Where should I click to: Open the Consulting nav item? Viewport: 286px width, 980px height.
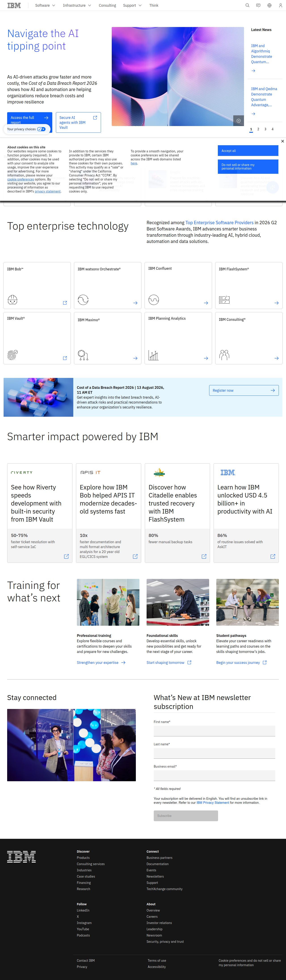point(107,5)
